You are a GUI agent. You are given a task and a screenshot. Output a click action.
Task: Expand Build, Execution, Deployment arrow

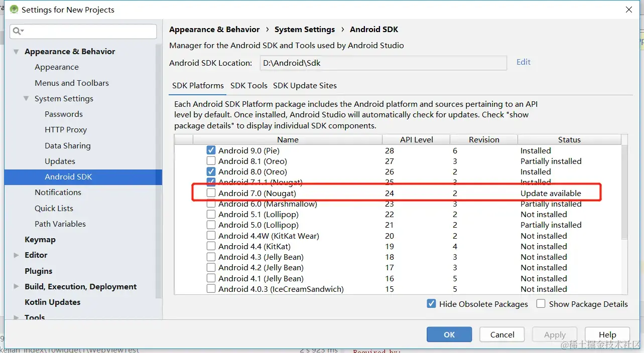tap(17, 287)
